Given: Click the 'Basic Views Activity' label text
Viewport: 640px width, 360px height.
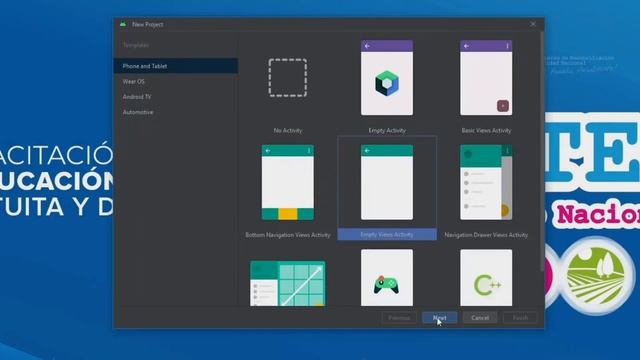Looking at the screenshot, I should point(486,131).
